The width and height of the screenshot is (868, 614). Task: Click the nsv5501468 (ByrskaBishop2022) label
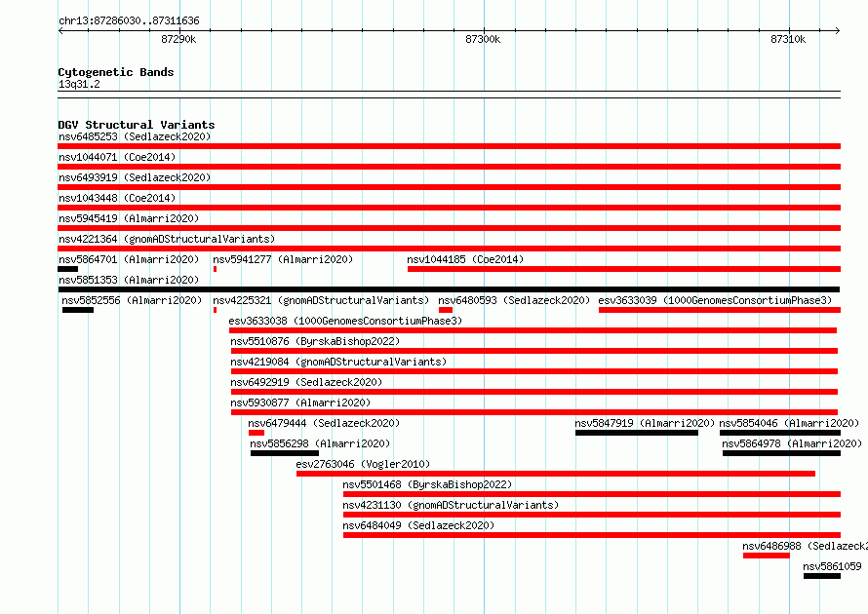click(427, 484)
